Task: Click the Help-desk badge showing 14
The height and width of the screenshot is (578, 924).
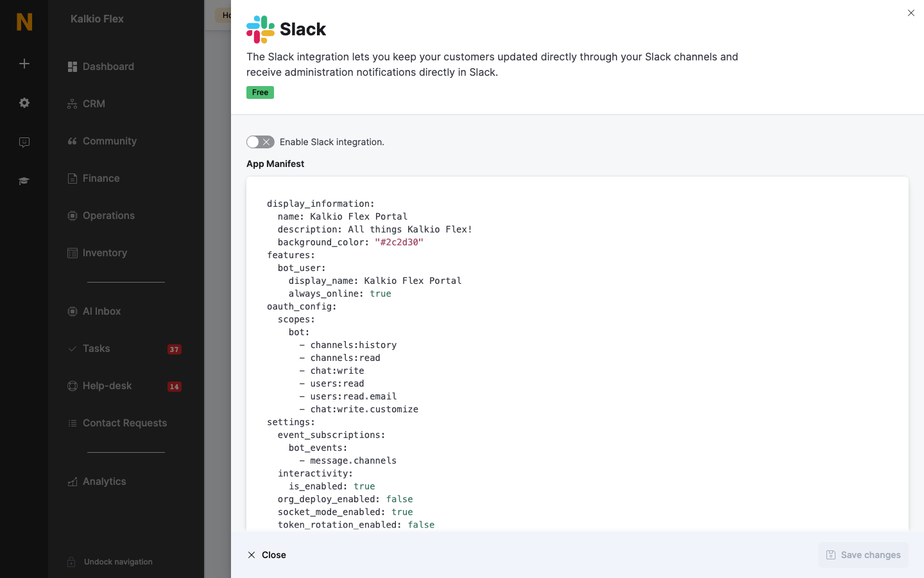Action: coord(175,387)
